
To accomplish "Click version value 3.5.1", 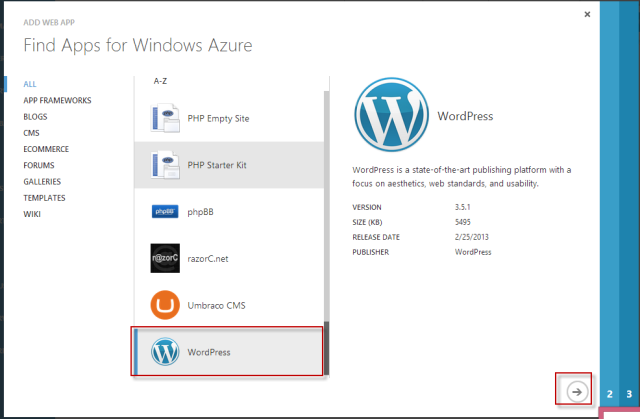I will click(x=462, y=207).
